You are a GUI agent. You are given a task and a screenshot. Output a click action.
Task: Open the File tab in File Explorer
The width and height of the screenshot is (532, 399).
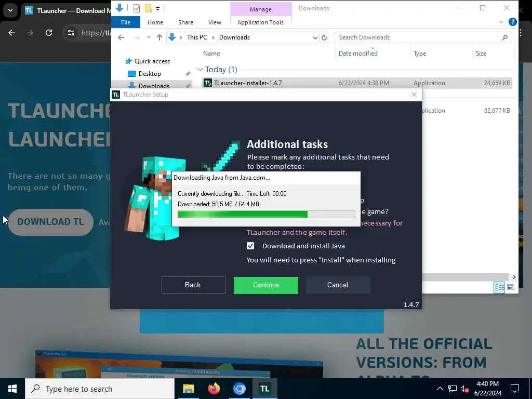tap(126, 22)
